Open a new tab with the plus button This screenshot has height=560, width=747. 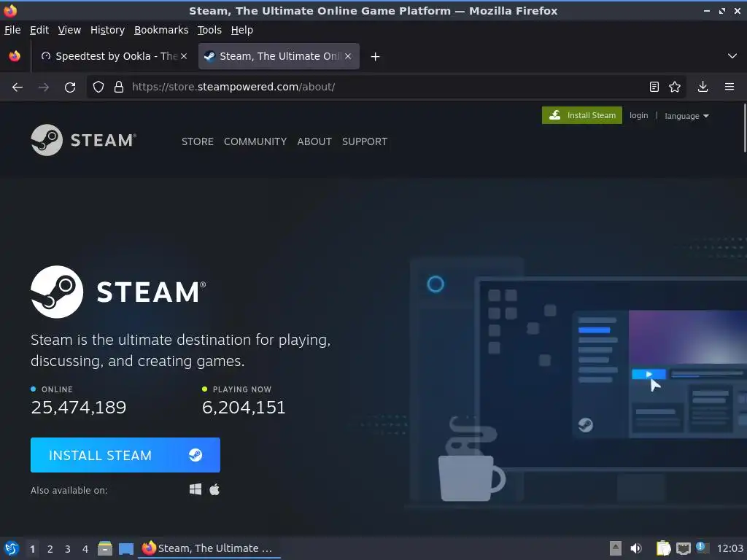pyautogui.click(x=375, y=57)
